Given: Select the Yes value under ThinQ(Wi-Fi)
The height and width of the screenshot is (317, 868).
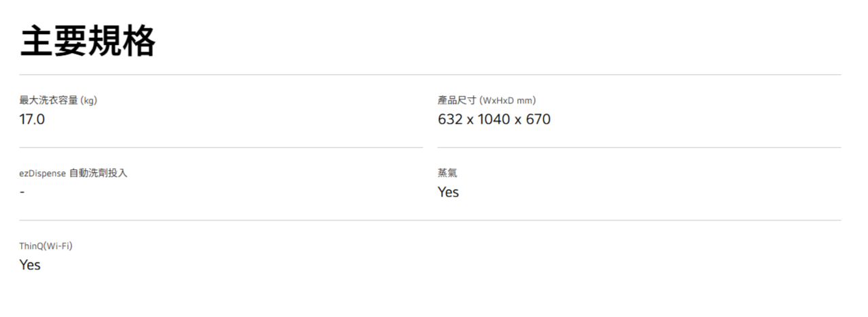Looking at the screenshot, I should coord(30,265).
